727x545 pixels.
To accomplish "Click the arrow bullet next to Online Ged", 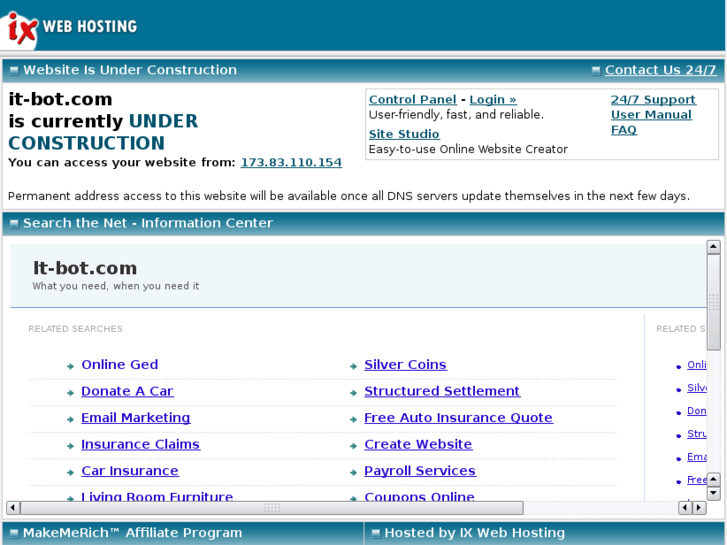I will (x=70, y=366).
